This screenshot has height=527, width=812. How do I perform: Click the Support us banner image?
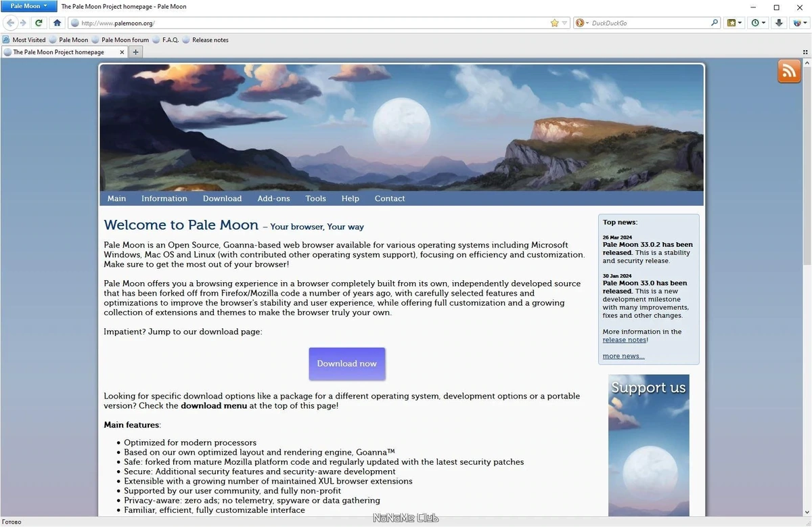pos(649,445)
